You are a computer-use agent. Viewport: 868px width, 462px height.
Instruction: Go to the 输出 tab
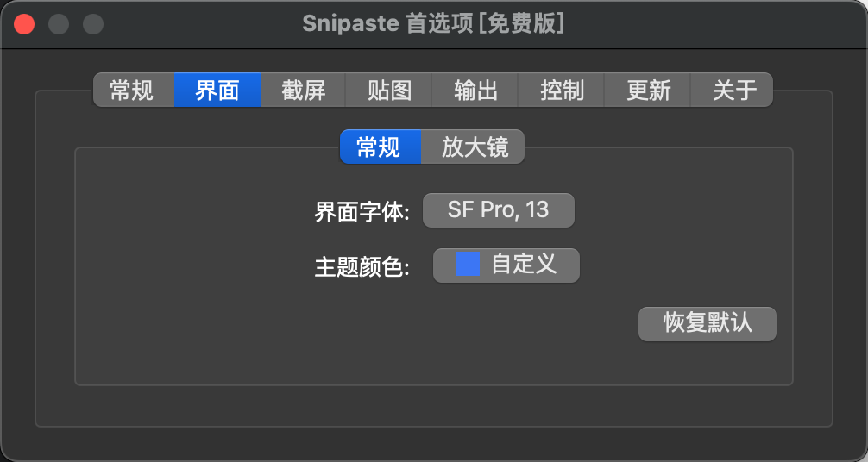(475, 90)
